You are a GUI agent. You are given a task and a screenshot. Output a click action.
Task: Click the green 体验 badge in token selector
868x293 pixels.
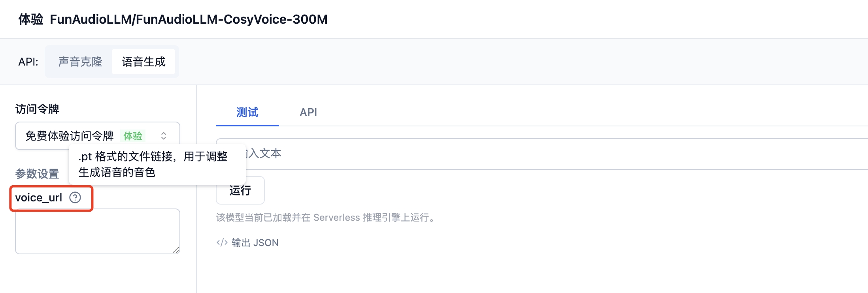click(x=133, y=136)
